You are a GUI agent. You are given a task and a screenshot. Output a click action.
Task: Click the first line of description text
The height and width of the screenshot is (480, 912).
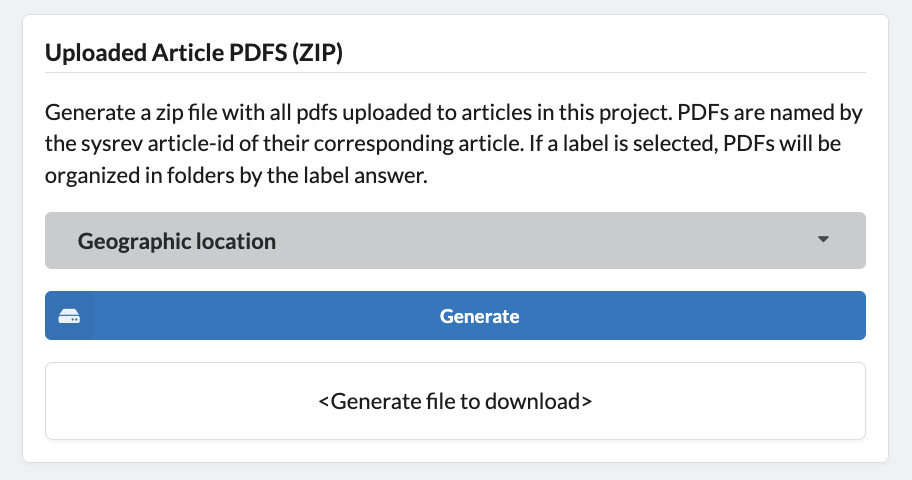[454, 112]
